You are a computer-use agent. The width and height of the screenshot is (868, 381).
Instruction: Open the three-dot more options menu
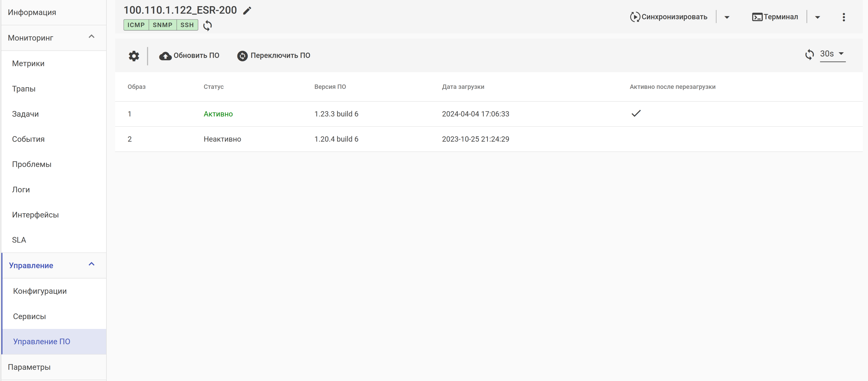tap(843, 17)
